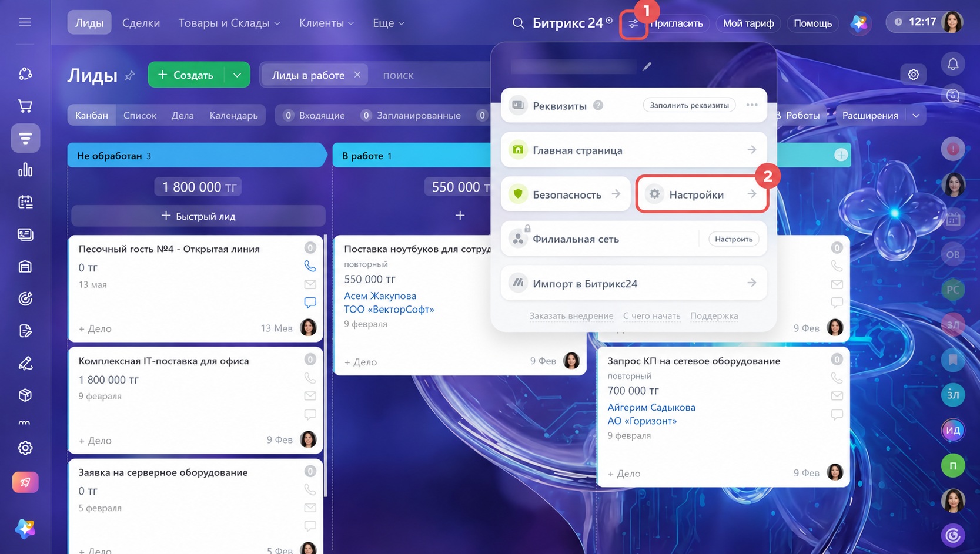Open the more options dots in Реквизиты
The image size is (980, 554).
[x=752, y=105]
